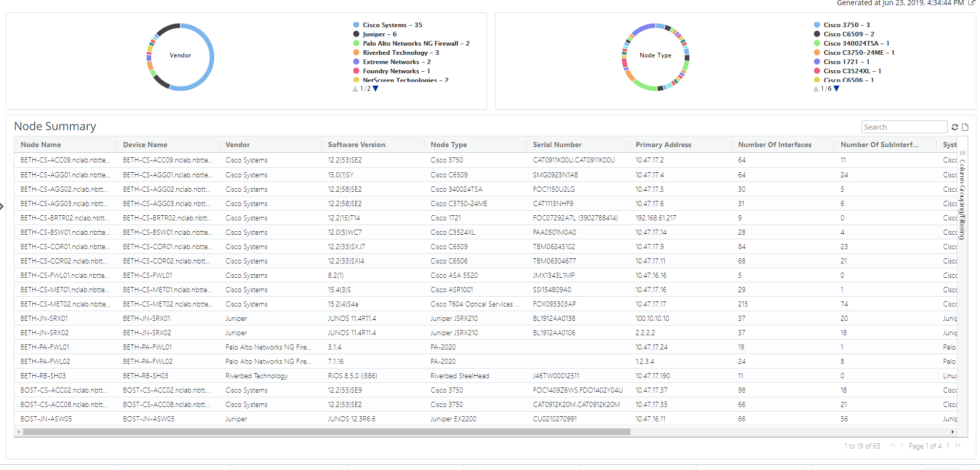Jump to the first table page
The width and height of the screenshot is (980, 470).
892,445
